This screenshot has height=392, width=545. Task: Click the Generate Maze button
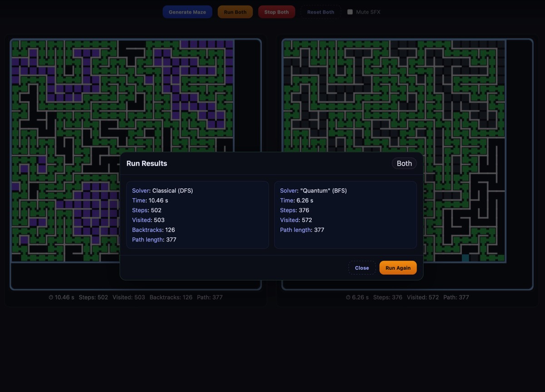(x=187, y=12)
